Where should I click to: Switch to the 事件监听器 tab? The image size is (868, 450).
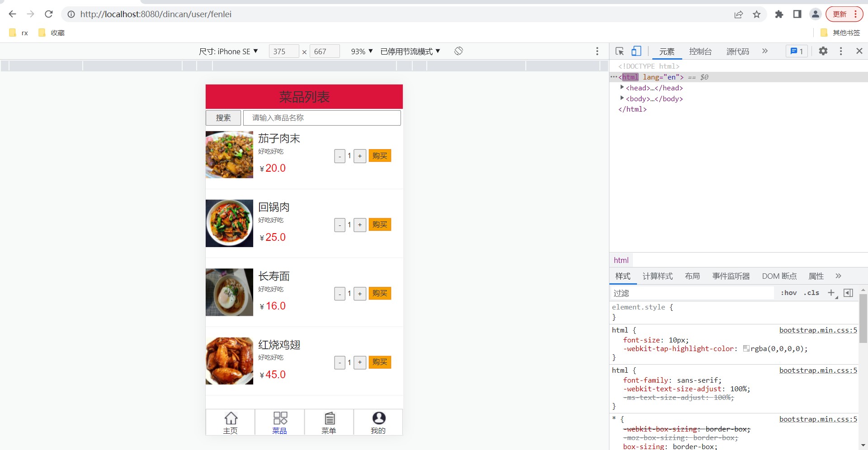(731, 276)
